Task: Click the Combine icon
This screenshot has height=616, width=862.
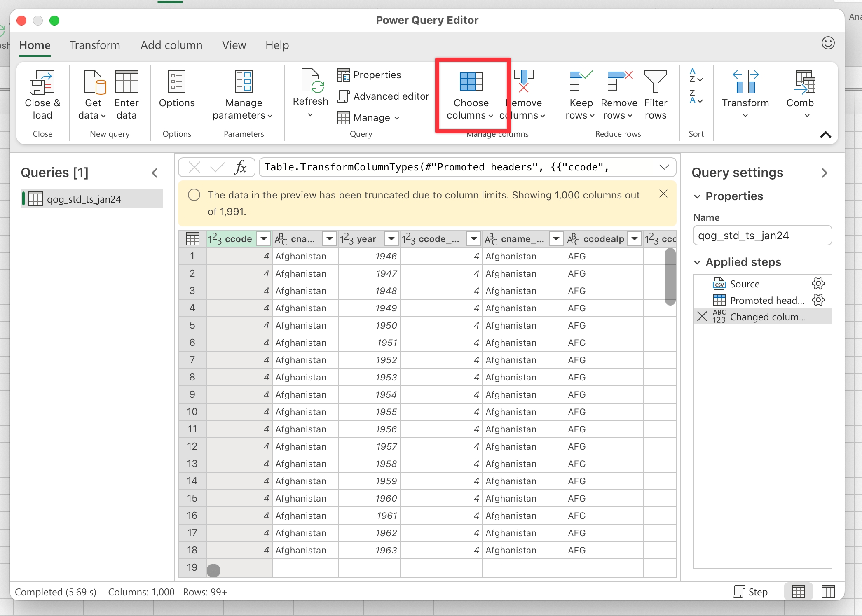Action: tap(805, 82)
